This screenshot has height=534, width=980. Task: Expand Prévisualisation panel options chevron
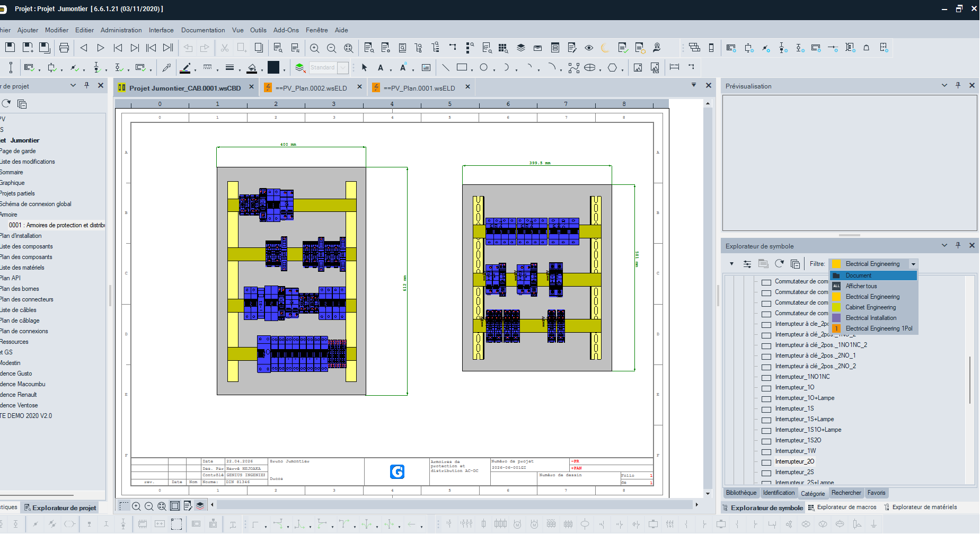click(944, 85)
